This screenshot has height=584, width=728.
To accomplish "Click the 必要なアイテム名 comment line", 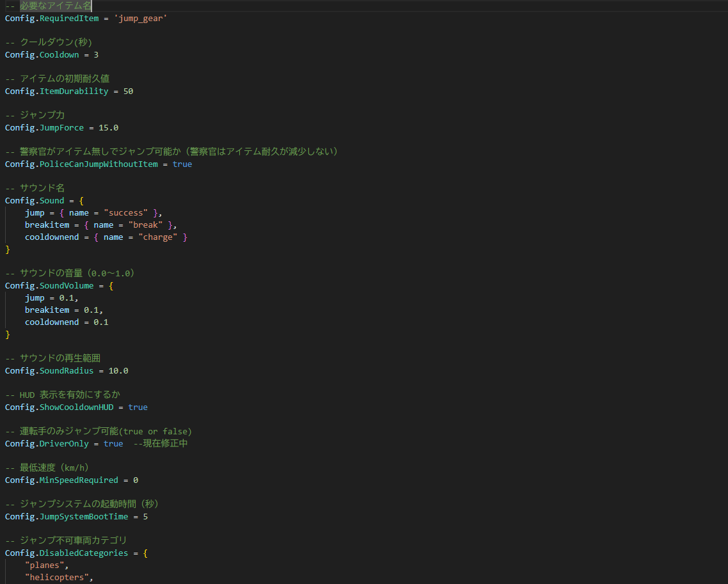I will point(48,6).
